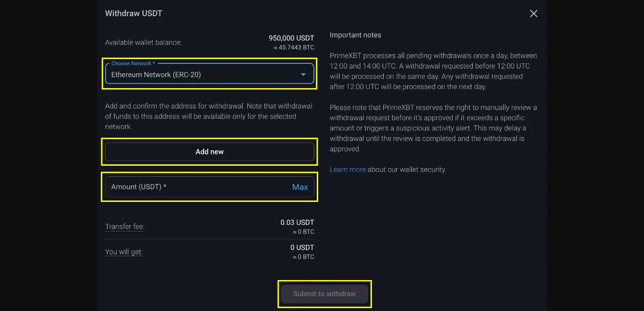Focus the Amount (USDT) input field
This screenshot has height=311, width=644.
(209, 187)
